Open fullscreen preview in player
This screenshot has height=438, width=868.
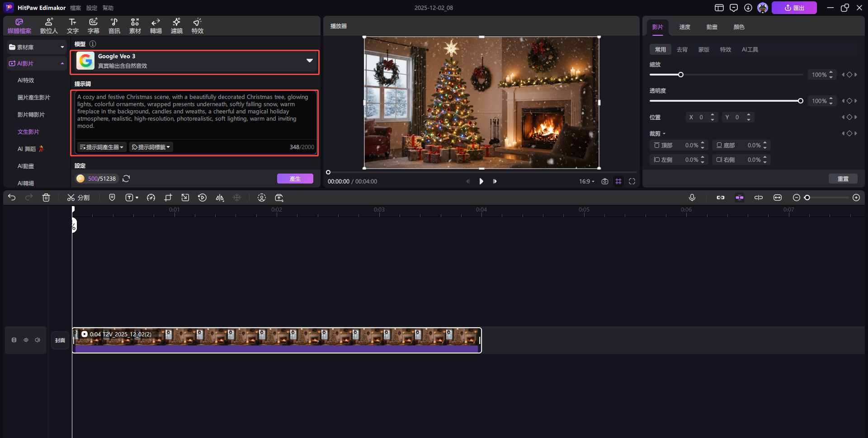[632, 181]
